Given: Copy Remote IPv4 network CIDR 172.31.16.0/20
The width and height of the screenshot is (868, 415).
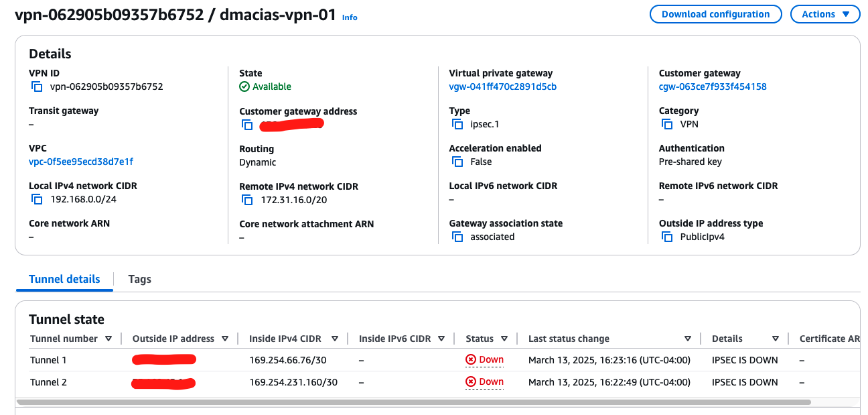Looking at the screenshot, I should tap(247, 200).
